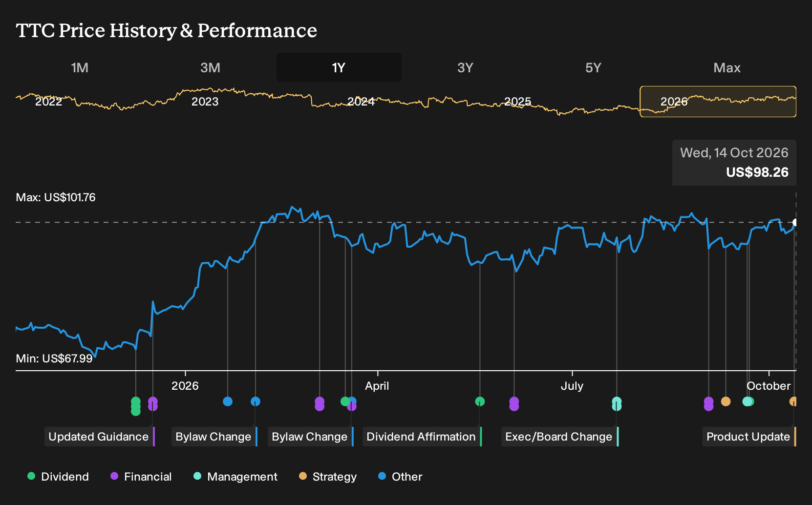The image size is (812, 505).
Task: Click the orange strategy marker before October
Action: [726, 401]
